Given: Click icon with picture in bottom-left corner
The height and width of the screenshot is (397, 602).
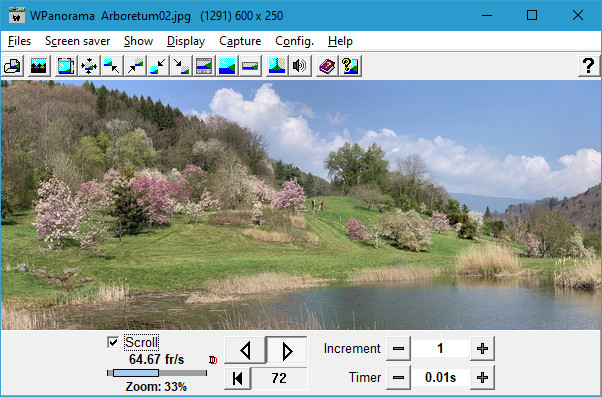Looking at the screenshot, I should 158,66.
